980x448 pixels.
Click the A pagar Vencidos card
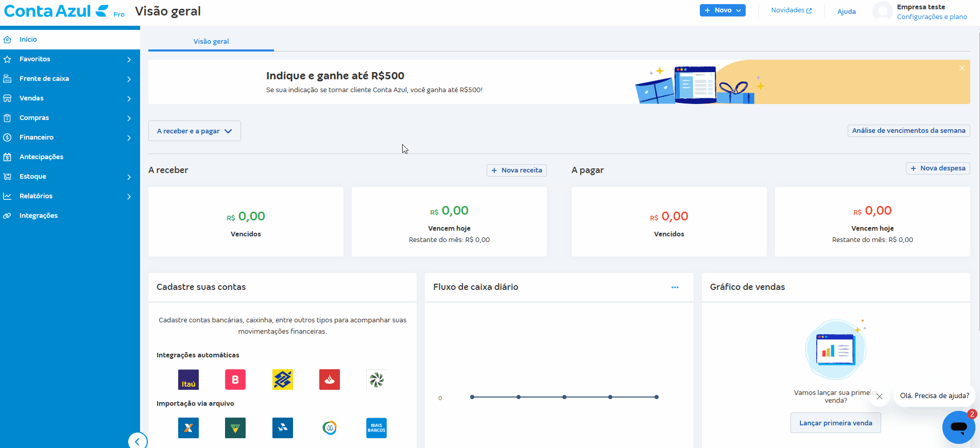click(669, 221)
